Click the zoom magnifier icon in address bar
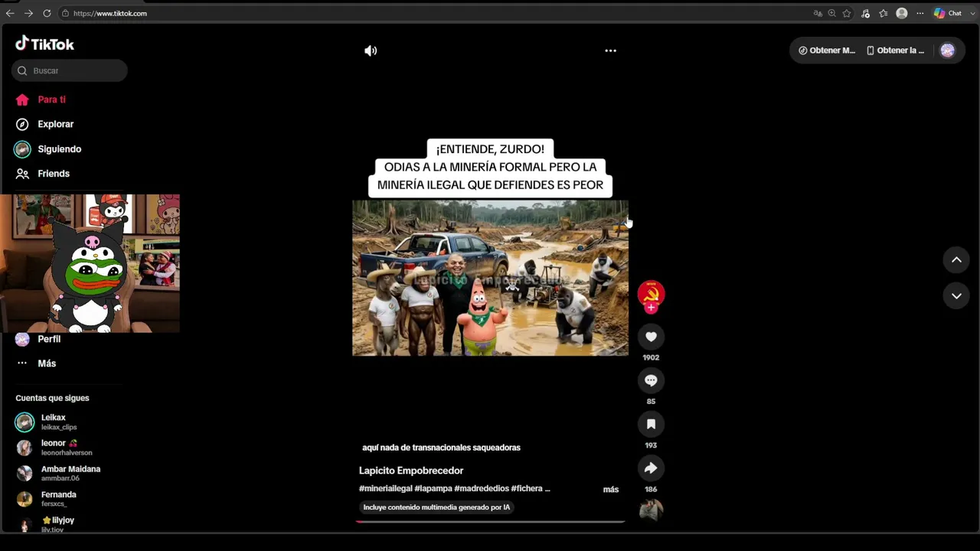 831,13
